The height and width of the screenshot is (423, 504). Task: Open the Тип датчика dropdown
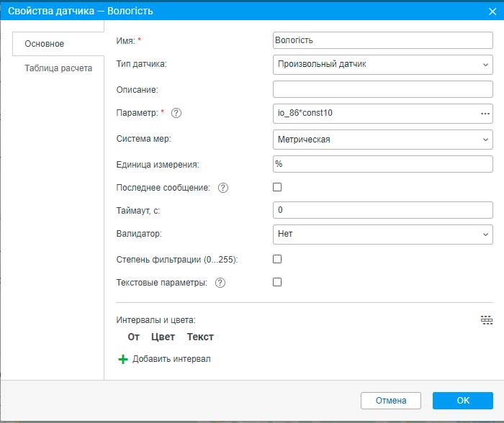382,65
